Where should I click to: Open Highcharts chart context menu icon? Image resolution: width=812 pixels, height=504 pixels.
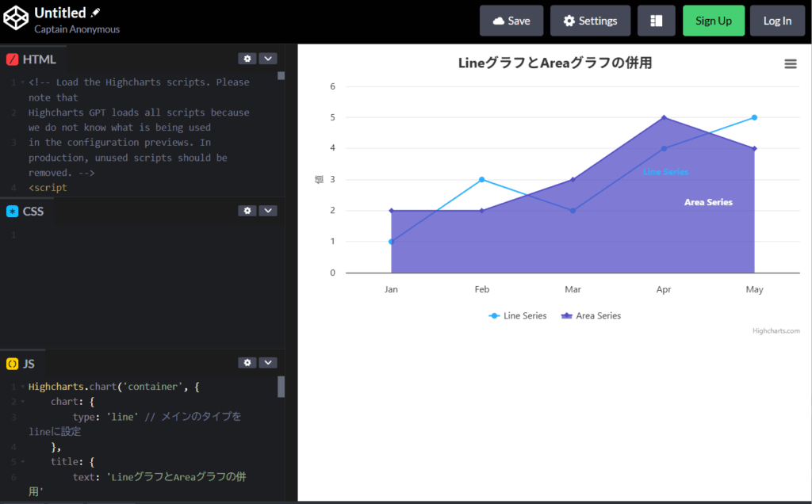click(x=790, y=64)
